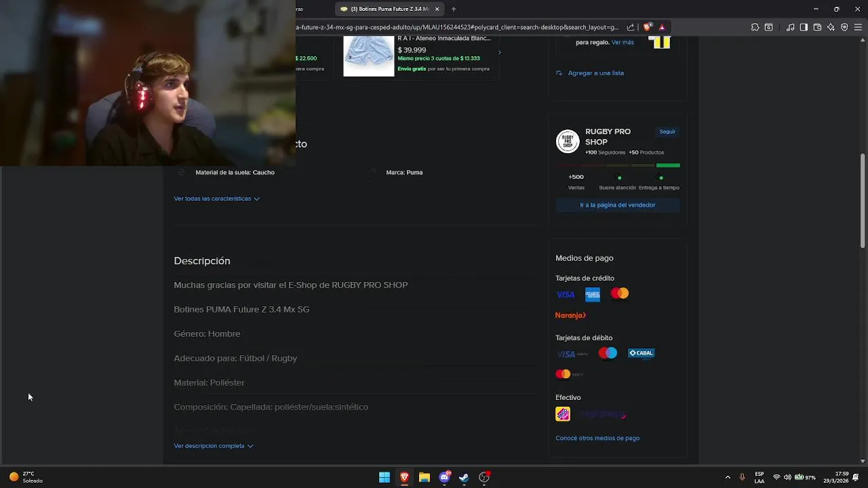868x488 pixels.
Task: Click the Cabal debit logo
Action: point(641,353)
